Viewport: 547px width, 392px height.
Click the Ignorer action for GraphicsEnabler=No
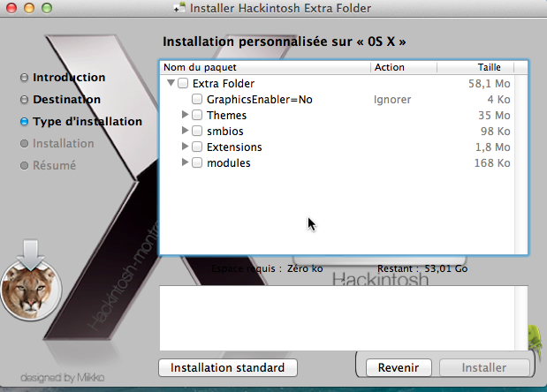(392, 100)
